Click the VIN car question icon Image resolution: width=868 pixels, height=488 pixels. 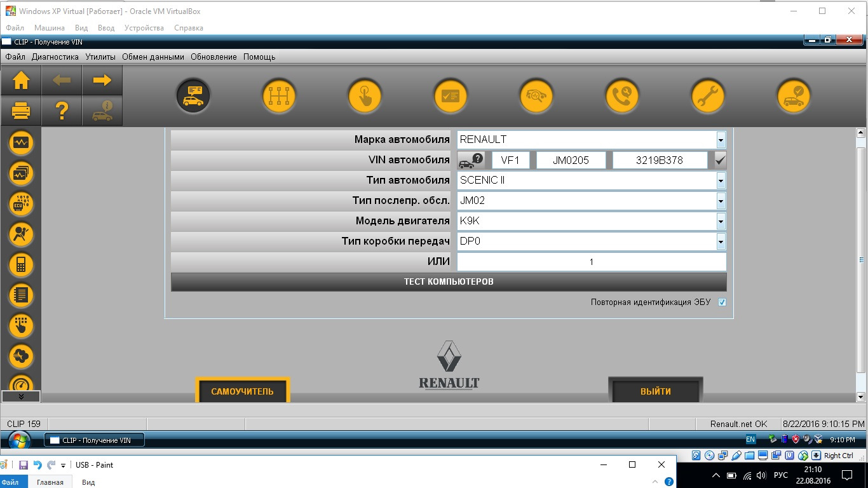point(471,159)
